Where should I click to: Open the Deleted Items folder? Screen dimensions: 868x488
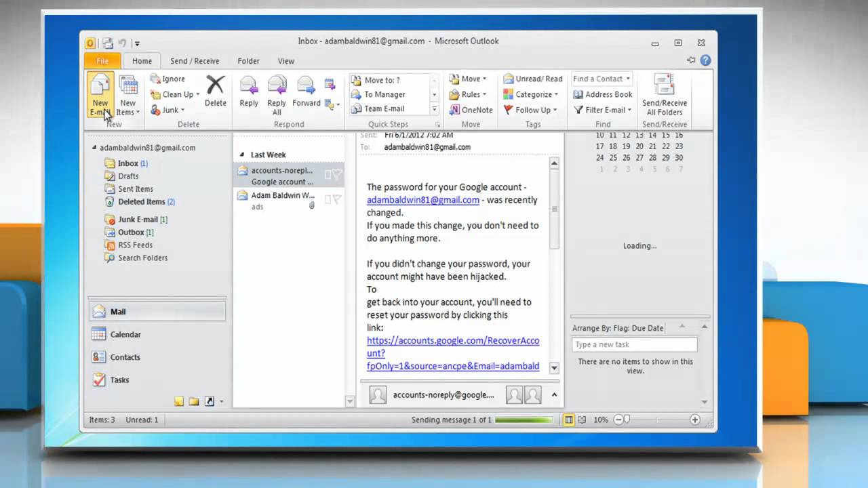140,202
